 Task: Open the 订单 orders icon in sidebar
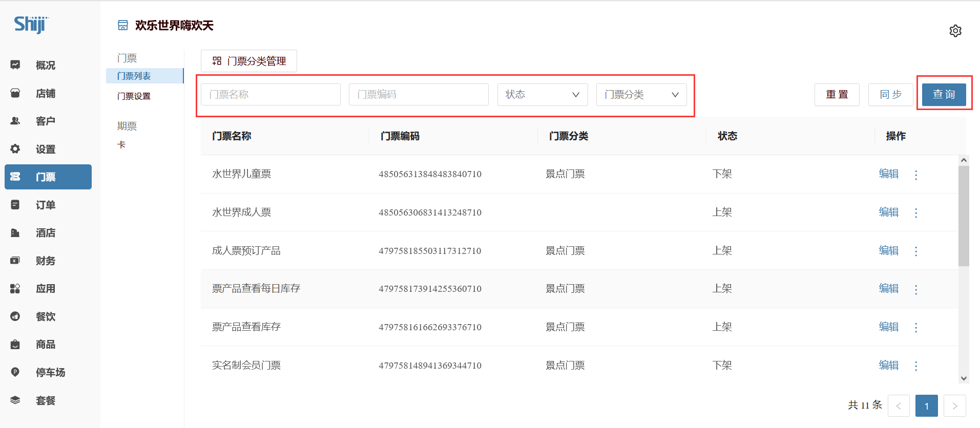pyautogui.click(x=15, y=205)
